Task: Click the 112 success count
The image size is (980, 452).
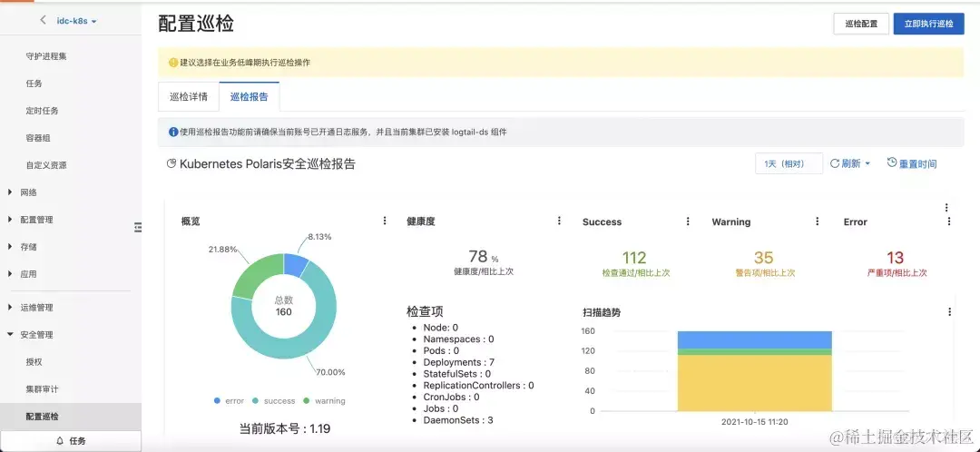Action: pos(633,257)
